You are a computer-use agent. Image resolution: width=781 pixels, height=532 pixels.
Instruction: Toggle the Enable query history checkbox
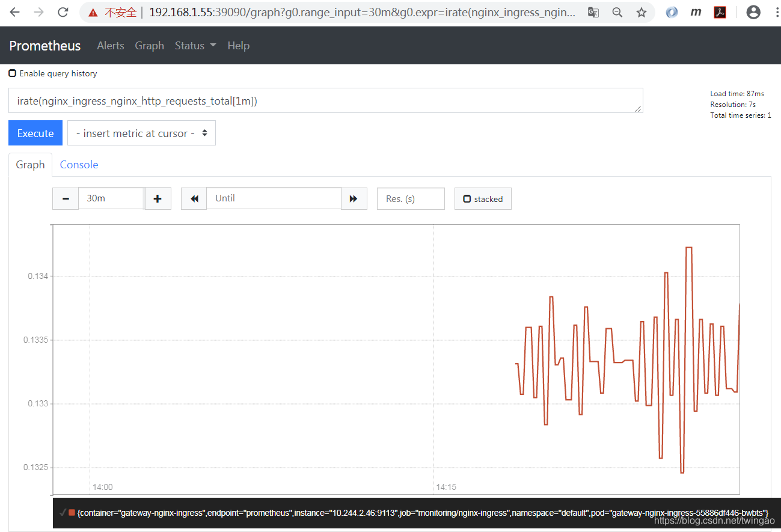[x=12, y=73]
